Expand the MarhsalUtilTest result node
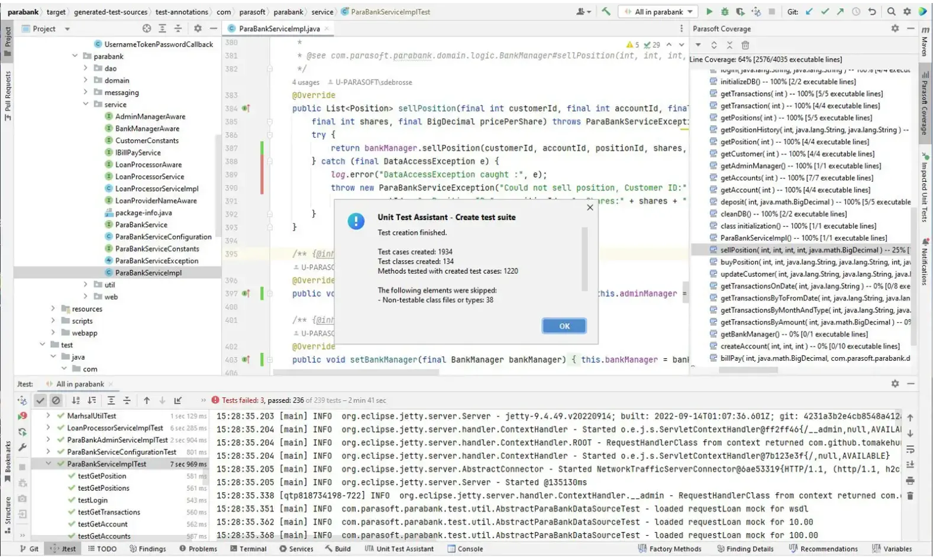Image resolution: width=933 pixels, height=560 pixels. pyautogui.click(x=48, y=416)
